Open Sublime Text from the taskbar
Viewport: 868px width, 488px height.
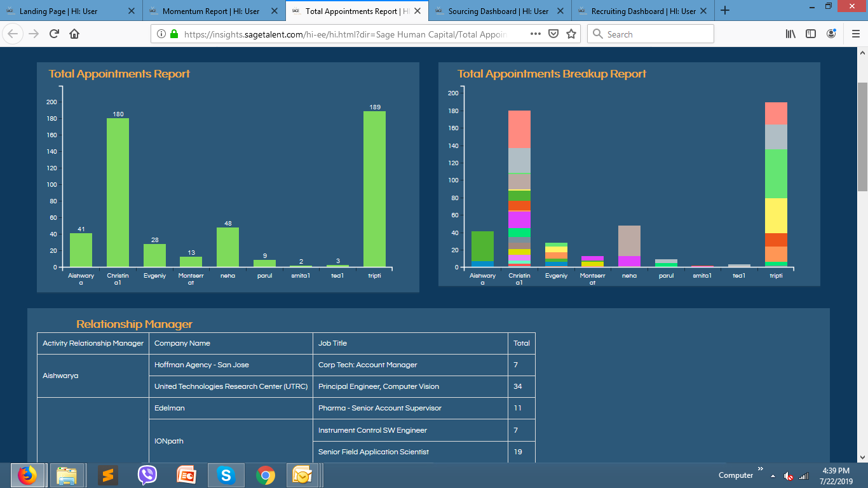tap(108, 475)
